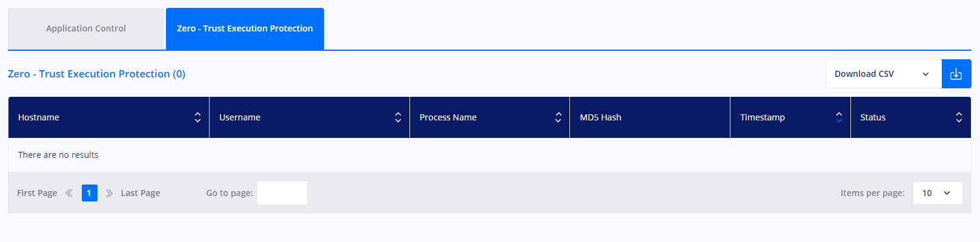Open the Download CSV dropdown
The height and width of the screenshot is (242, 980).
(884, 74)
